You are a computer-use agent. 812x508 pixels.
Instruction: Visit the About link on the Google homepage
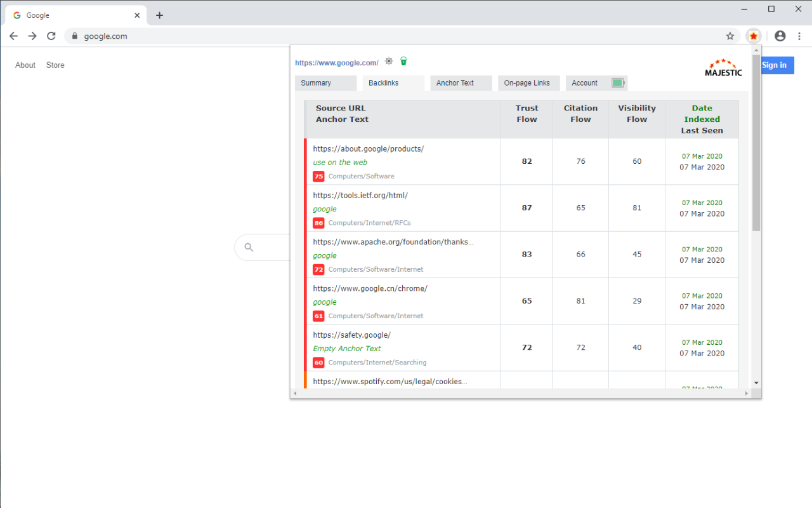(25, 65)
